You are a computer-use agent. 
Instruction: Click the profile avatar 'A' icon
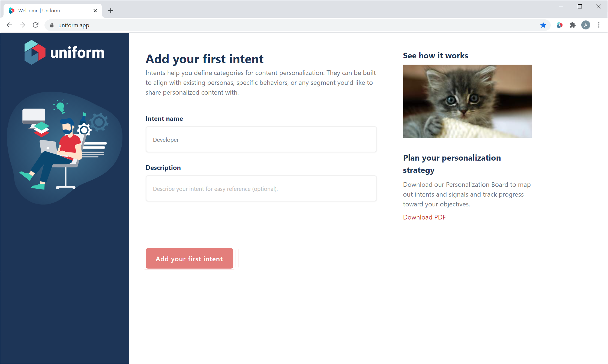pos(586,25)
